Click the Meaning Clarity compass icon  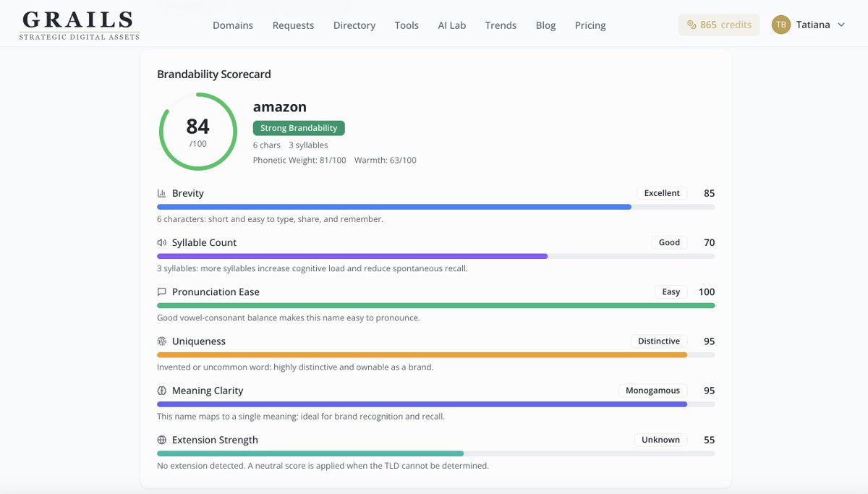click(162, 391)
